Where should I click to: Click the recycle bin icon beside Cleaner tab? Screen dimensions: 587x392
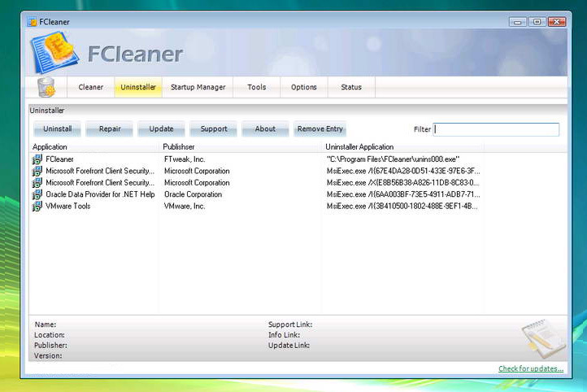(x=46, y=87)
